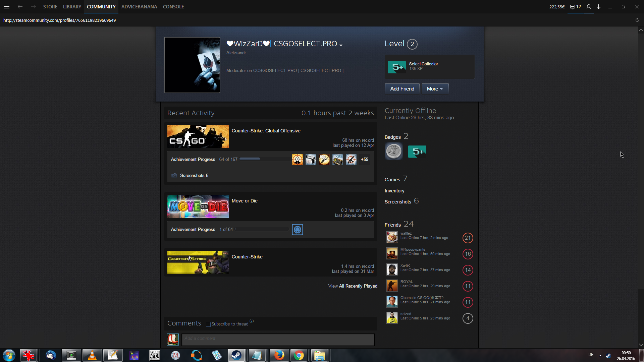Open downloads arrow icon in header
Viewport: 644px width, 362px height.
(598, 7)
